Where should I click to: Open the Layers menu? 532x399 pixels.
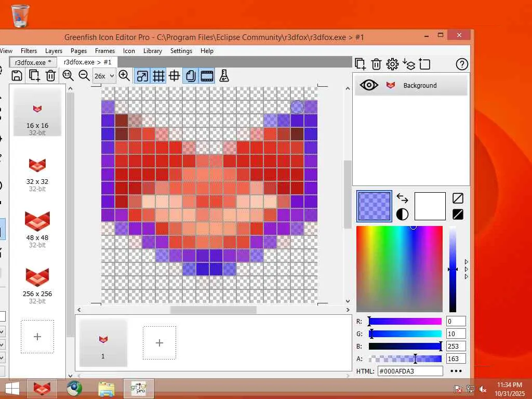coord(54,51)
